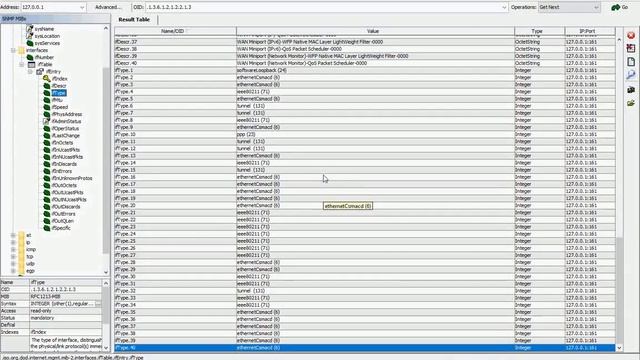Switch to the Result Table tab
Screen dimensions: 640x360
(x=134, y=20)
